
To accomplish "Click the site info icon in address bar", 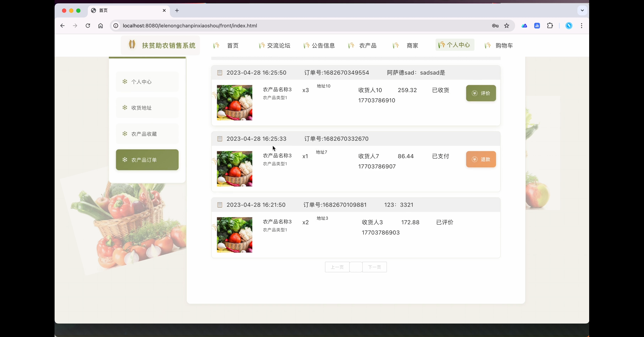I will click(x=116, y=26).
